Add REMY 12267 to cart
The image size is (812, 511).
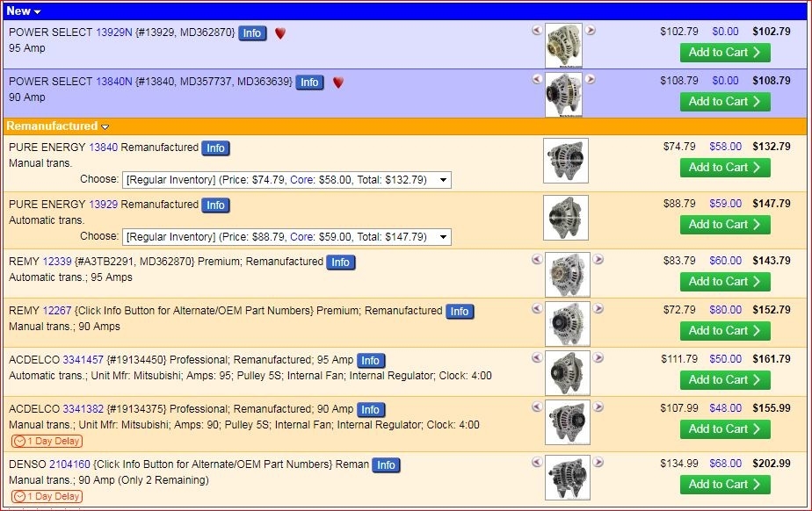coord(725,330)
